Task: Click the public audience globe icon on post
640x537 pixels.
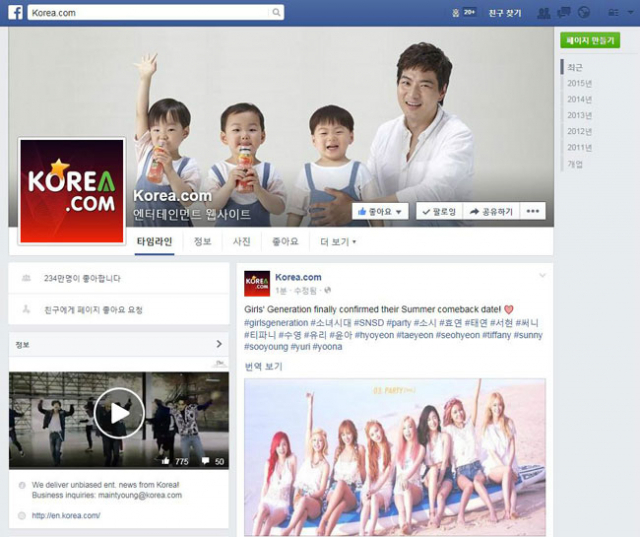Action: coord(327,291)
